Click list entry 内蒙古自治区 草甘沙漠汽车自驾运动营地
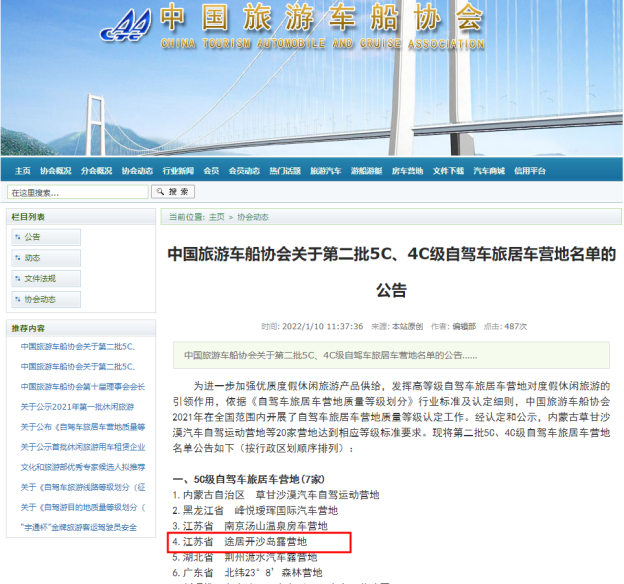Screen dimensions: 624x584 276,495
